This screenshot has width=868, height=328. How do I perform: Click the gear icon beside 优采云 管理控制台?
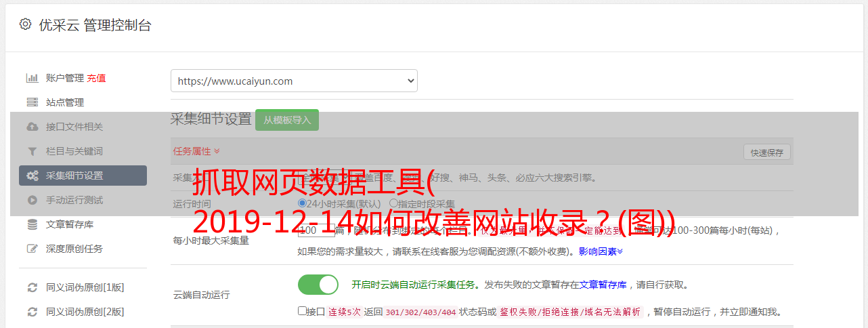pyautogui.click(x=25, y=24)
